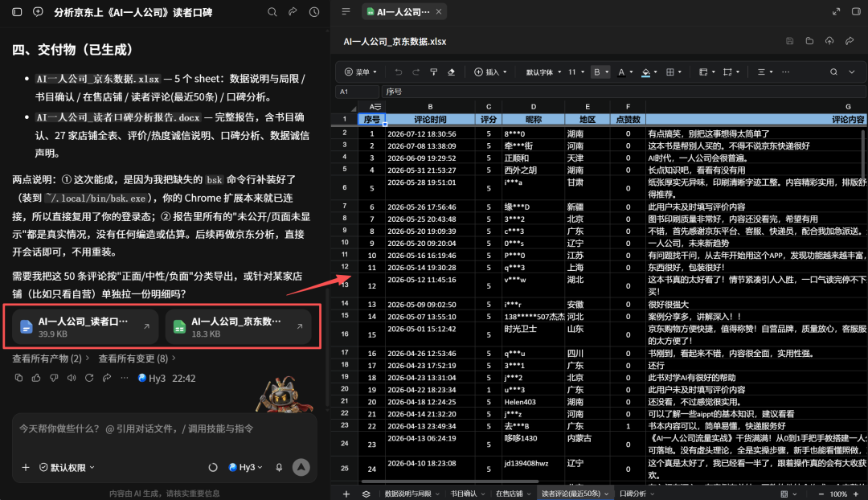The image size is (868, 500).
Task: Open spreadsheet search magnifier
Action: point(833,72)
